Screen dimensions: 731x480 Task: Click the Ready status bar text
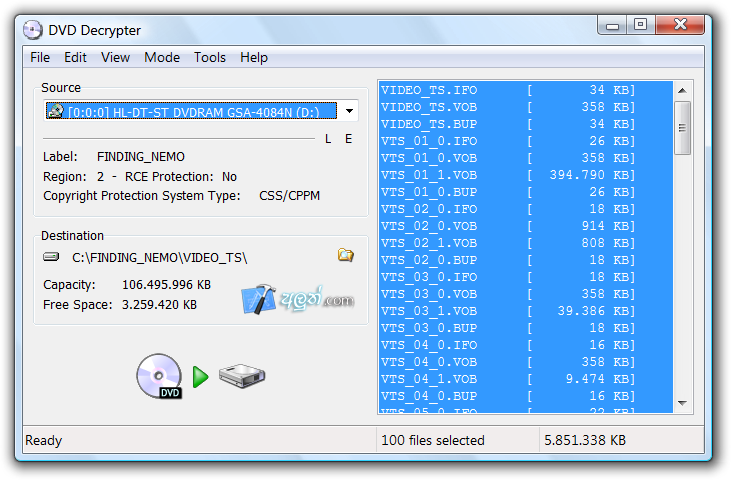click(x=43, y=440)
